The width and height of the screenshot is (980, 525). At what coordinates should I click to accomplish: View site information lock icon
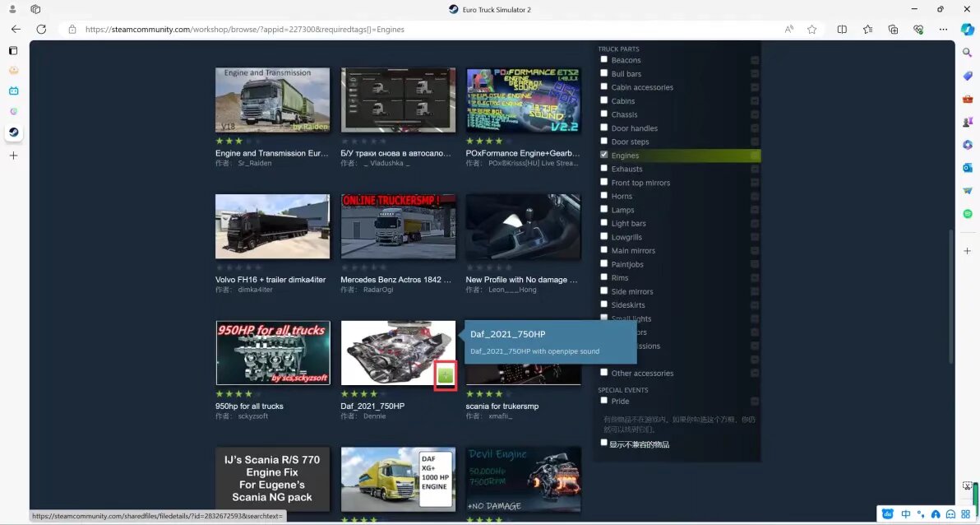(x=72, y=30)
